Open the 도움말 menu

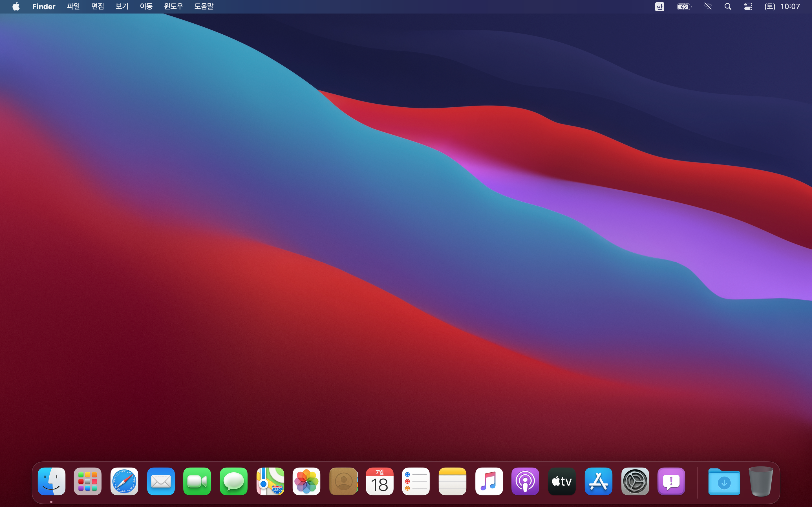[x=204, y=6]
